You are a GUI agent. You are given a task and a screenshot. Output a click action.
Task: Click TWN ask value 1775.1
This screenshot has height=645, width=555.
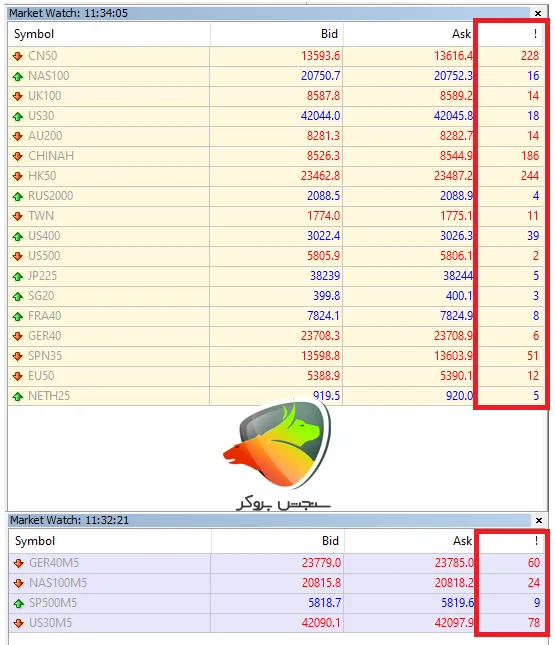pos(457,216)
